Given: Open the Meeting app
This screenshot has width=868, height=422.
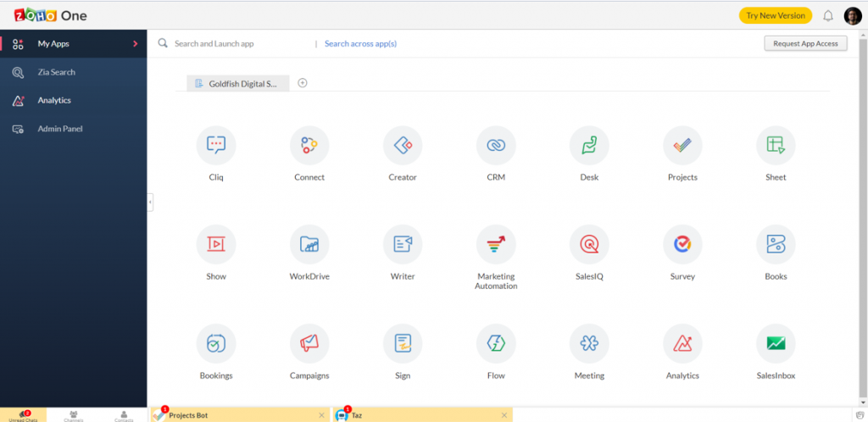Looking at the screenshot, I should coord(589,343).
